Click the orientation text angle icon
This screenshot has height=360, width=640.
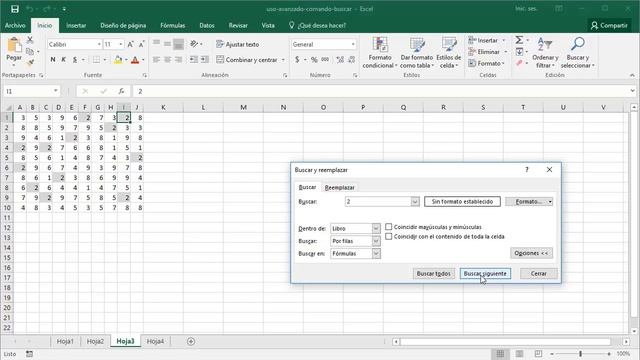click(x=194, y=44)
